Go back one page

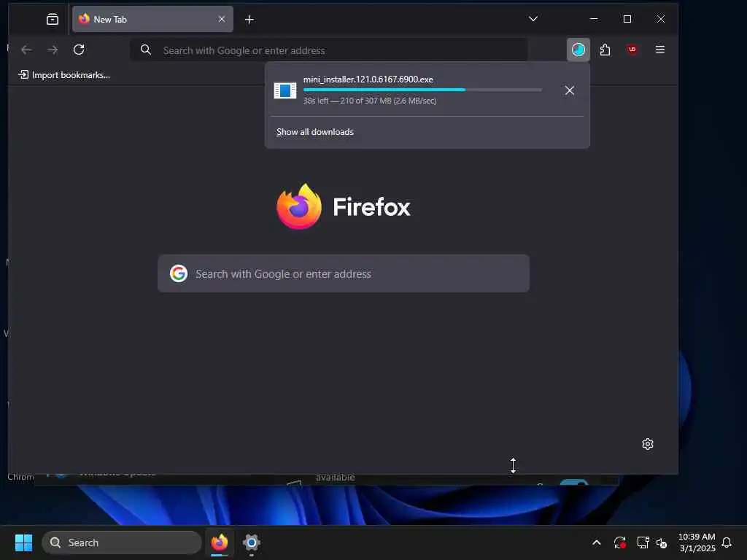coord(27,50)
